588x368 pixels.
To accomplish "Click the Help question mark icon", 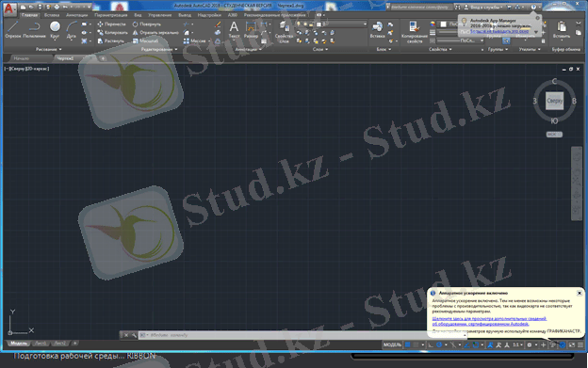I will tap(533, 7).
